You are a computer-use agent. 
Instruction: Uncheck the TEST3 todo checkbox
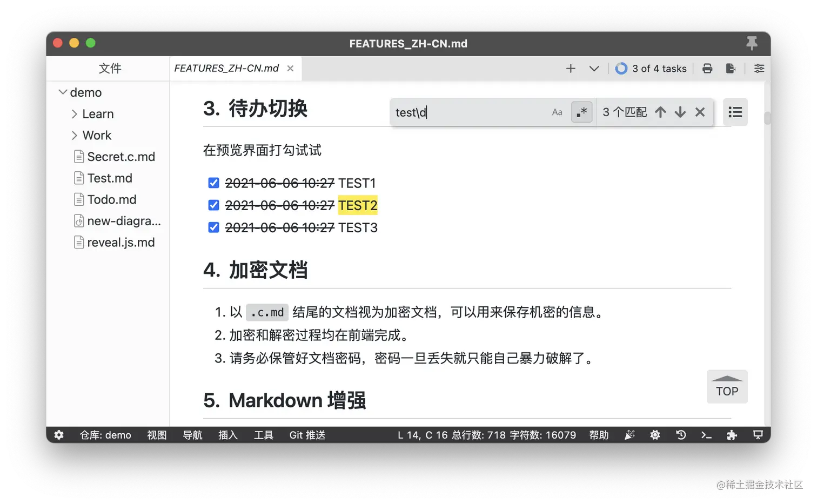click(x=213, y=227)
